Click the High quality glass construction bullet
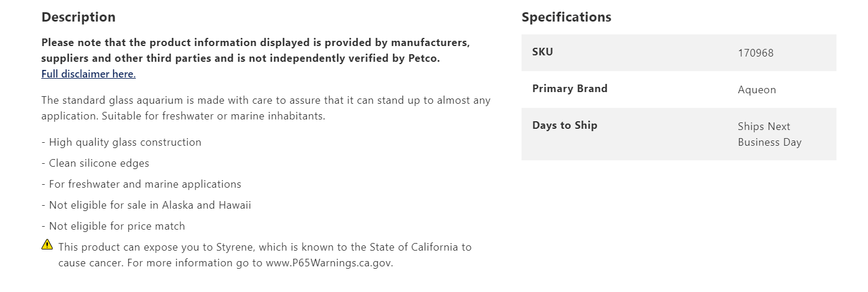Screen dimensions: 868x292 (x=121, y=142)
